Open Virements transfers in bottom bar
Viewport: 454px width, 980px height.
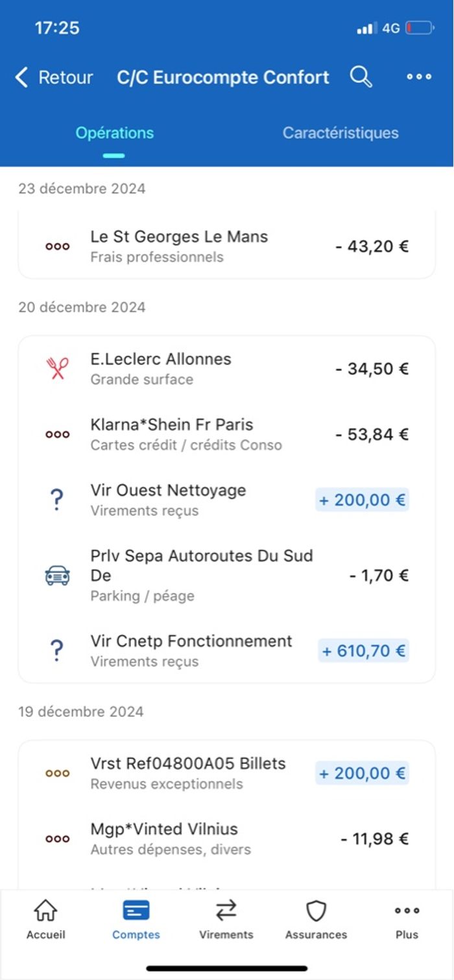pyautogui.click(x=226, y=919)
